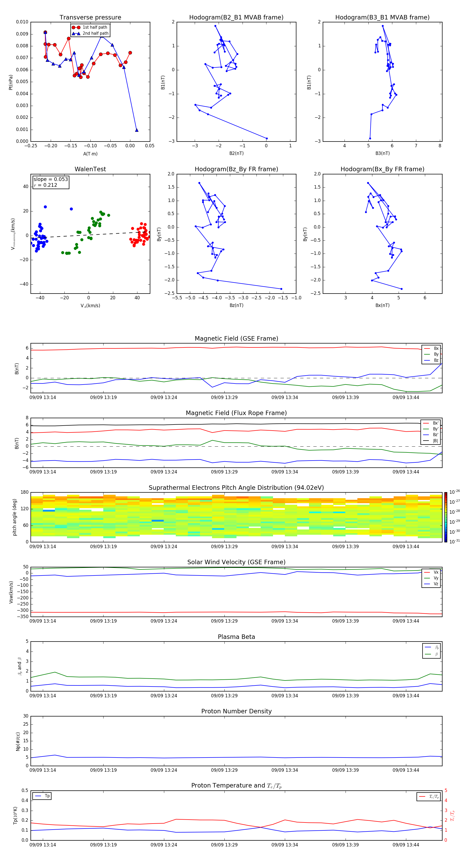The height and width of the screenshot is (868, 473).
Task: Click the "Pt(nPa)" y-axis label
Action: click(x=11, y=82)
